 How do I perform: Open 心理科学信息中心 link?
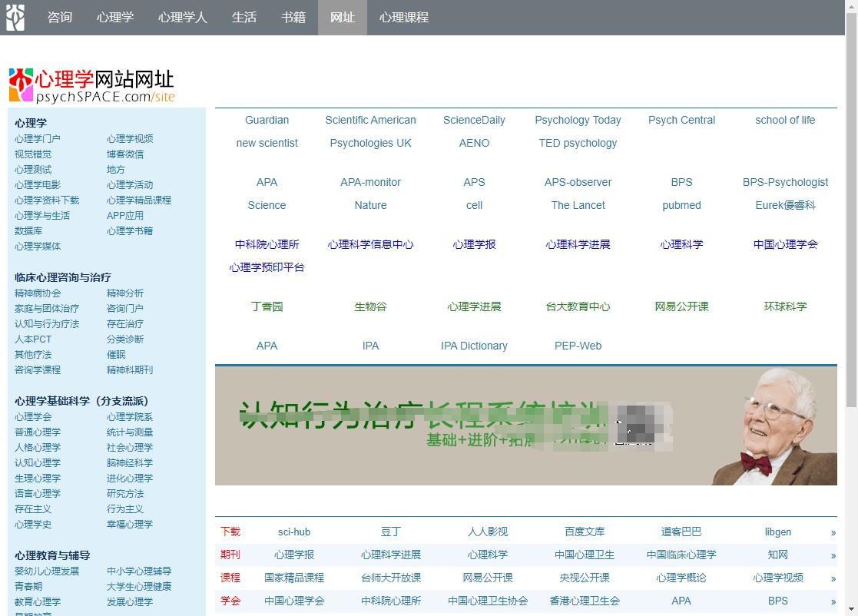pos(370,244)
